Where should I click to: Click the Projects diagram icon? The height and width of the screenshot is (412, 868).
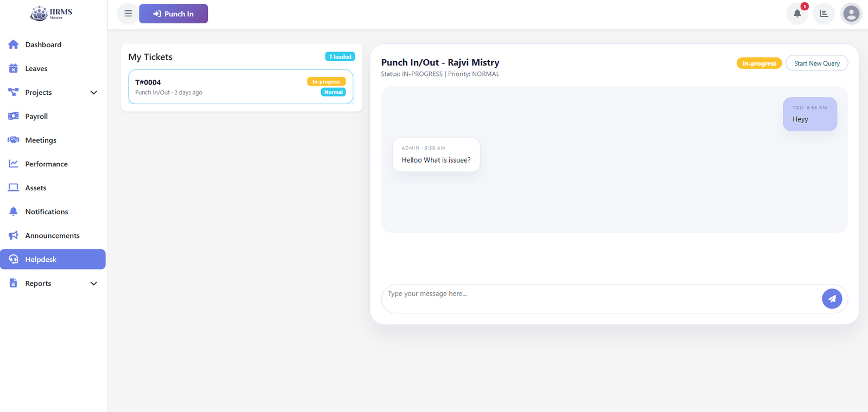14,92
